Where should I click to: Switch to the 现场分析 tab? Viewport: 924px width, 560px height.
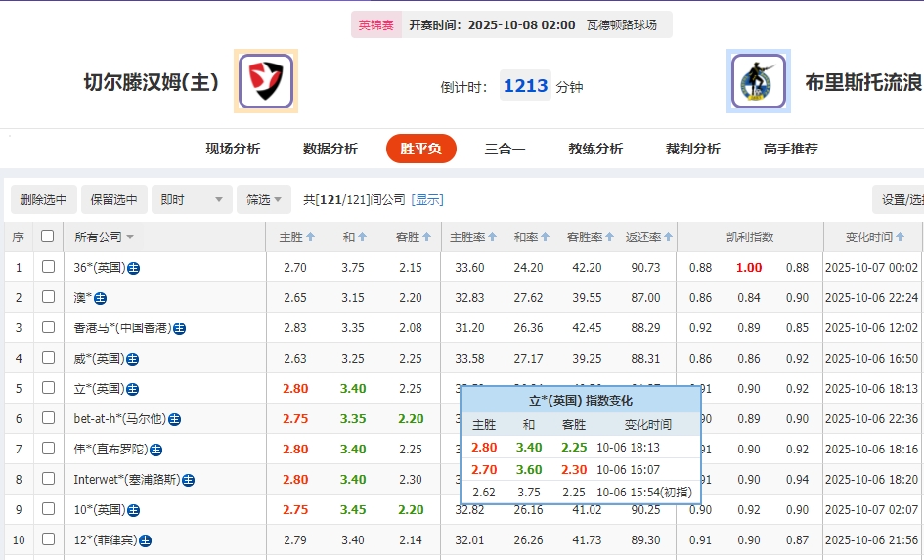(x=233, y=149)
